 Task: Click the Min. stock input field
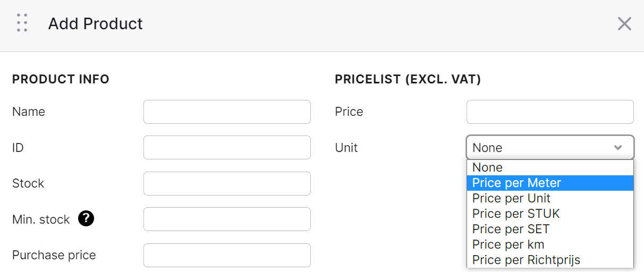[227, 219]
